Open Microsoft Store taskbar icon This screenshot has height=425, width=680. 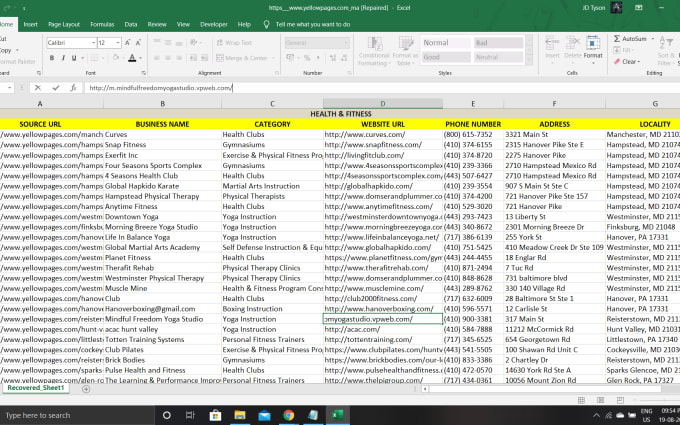click(215, 415)
